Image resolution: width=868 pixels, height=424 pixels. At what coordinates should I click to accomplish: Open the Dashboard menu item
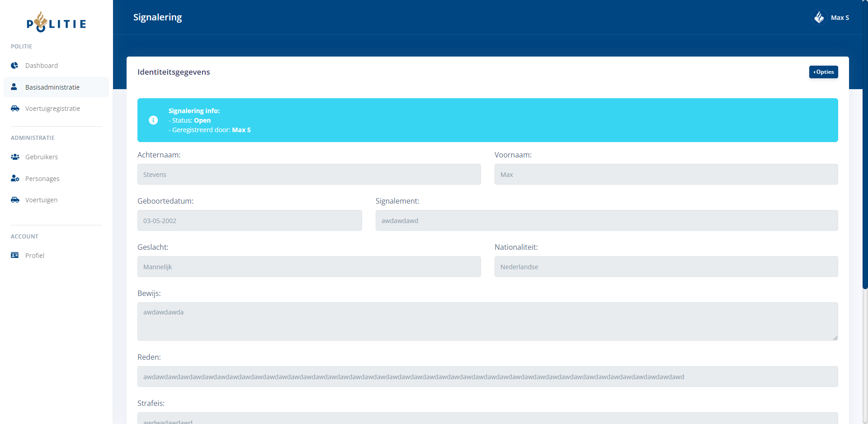42,66
